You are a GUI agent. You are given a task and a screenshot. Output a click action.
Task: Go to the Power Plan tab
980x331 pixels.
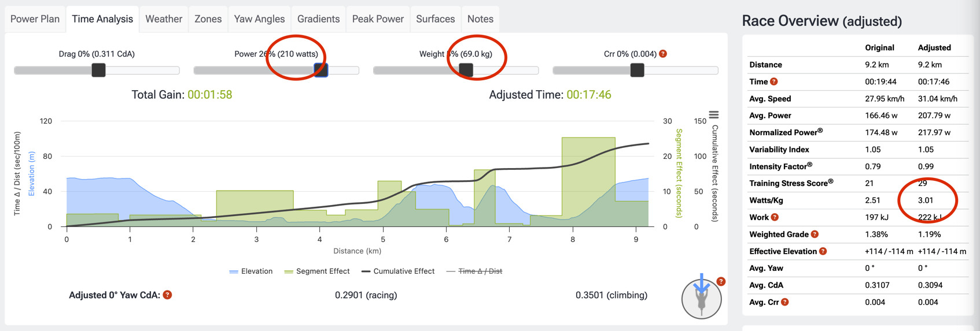coord(35,19)
